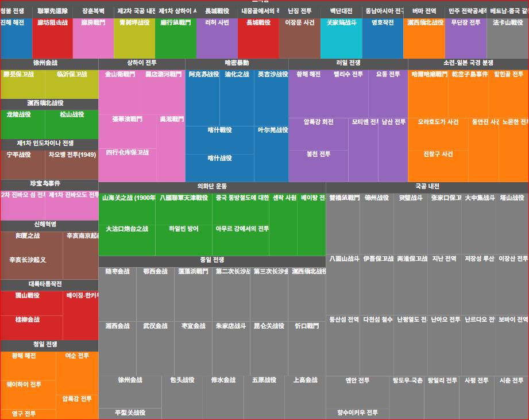Select the 平型关战役 gray tile
Screen dimensions: 529x420
tap(130, 413)
